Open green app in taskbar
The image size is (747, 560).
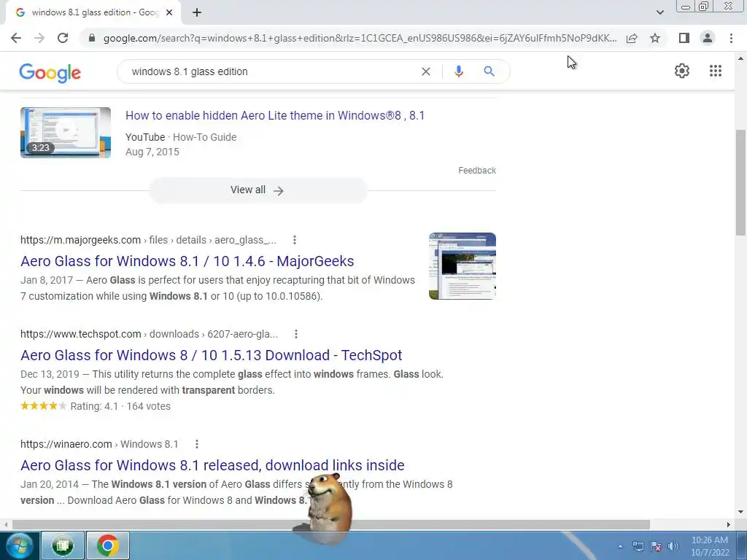pos(63,545)
